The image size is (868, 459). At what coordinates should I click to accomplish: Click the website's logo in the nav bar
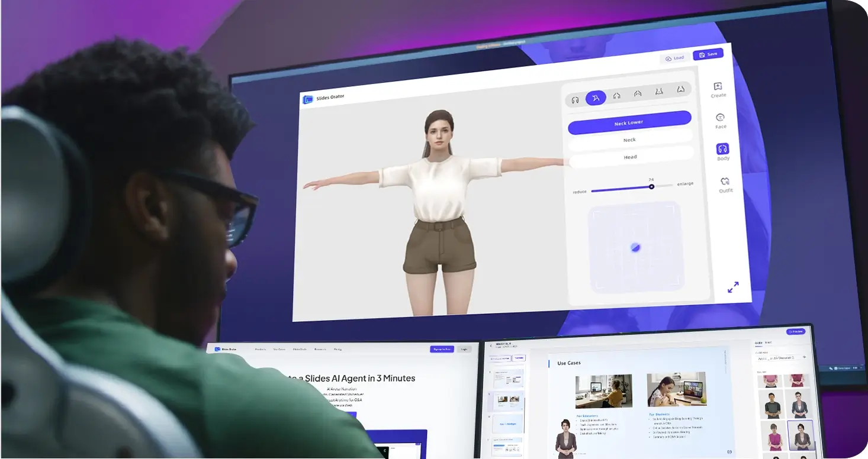(226, 349)
